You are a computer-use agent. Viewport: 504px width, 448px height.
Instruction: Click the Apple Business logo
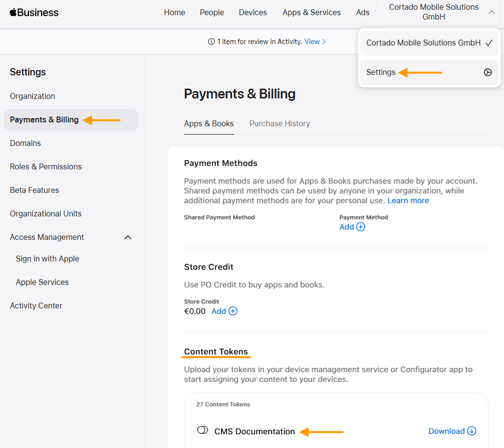point(34,13)
